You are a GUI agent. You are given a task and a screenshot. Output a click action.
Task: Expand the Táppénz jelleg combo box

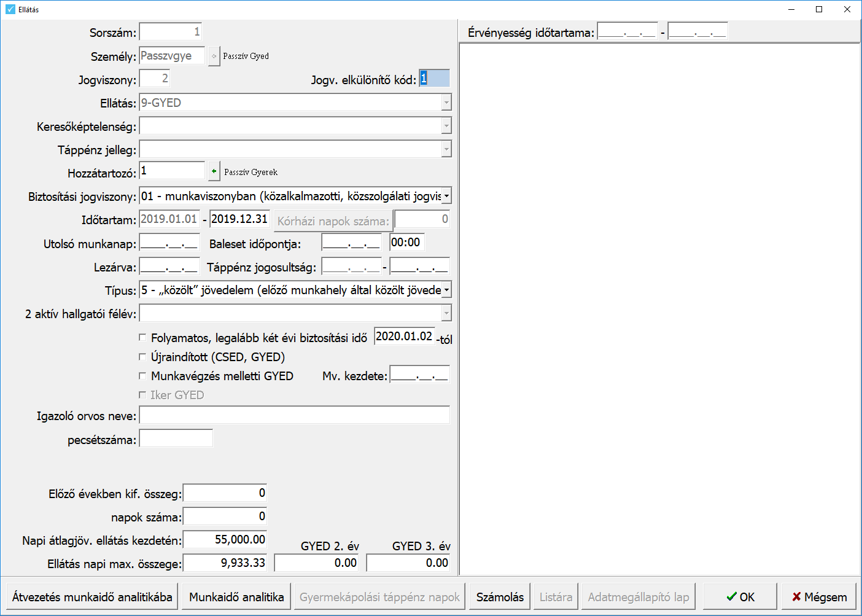[x=446, y=149]
